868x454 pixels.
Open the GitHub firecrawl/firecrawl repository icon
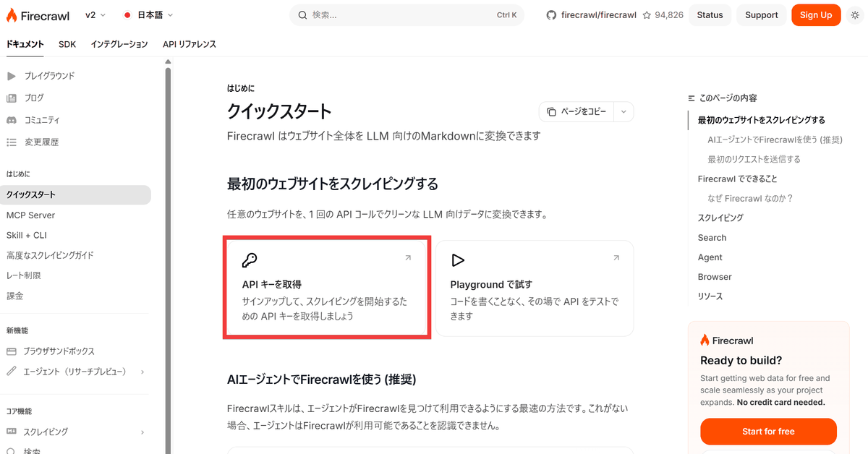[x=551, y=15]
